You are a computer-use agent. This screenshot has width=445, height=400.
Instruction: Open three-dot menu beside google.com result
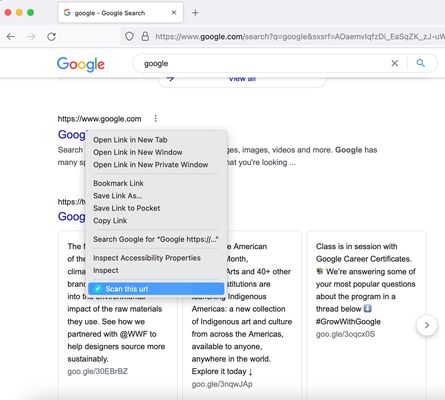(156, 118)
